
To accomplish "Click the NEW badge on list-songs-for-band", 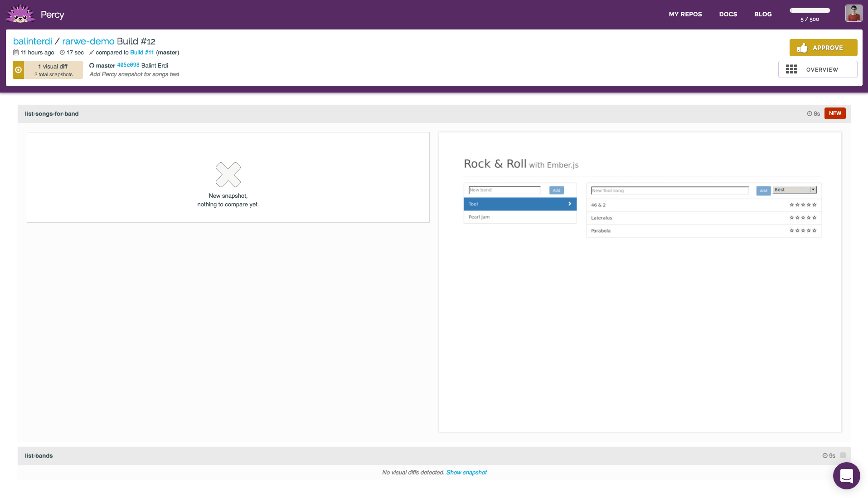I will [x=835, y=113].
